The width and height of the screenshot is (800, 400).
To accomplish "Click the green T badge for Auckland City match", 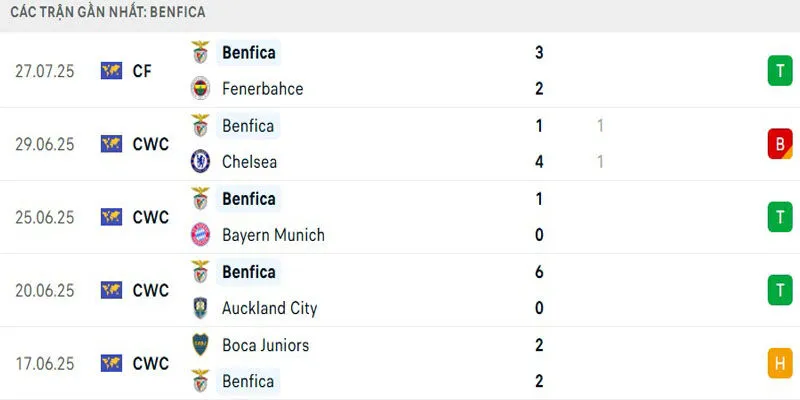I will coord(779,290).
